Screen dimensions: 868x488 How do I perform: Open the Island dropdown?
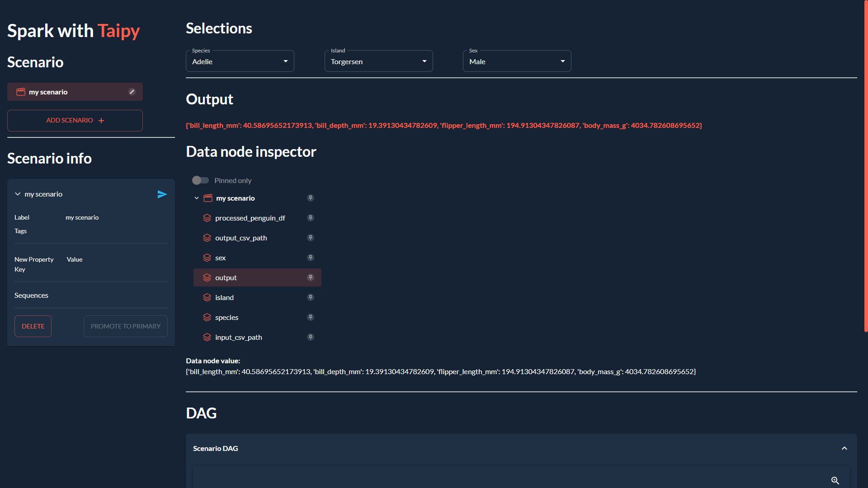pyautogui.click(x=379, y=61)
